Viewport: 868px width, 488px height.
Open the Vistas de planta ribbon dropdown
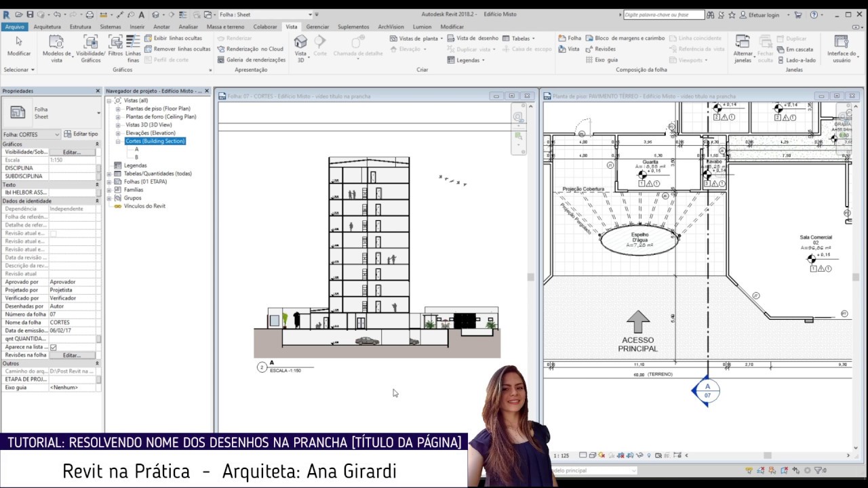(416, 39)
